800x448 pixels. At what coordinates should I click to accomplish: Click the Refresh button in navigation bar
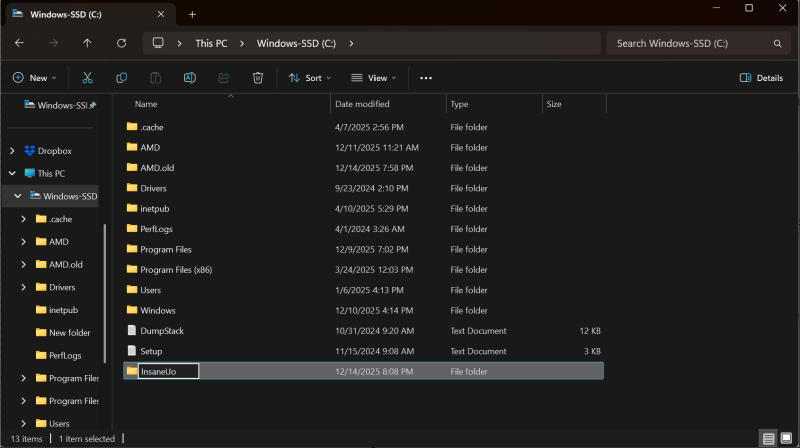(x=121, y=43)
